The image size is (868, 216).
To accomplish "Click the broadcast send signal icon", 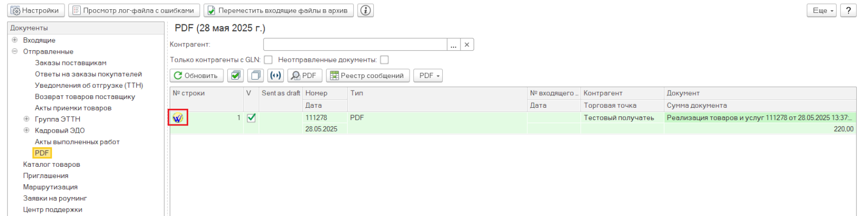I will 276,76.
